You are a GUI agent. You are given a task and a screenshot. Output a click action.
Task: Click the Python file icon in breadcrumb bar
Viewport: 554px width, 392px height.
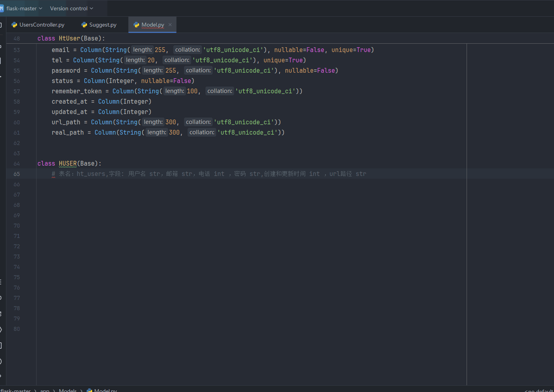89,390
